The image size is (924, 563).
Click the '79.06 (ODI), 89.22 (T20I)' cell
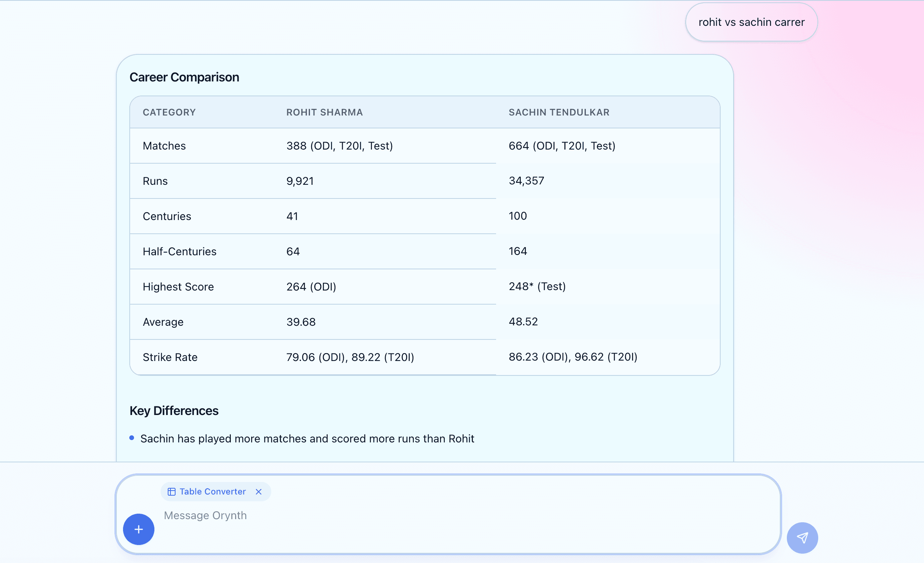[x=350, y=357]
